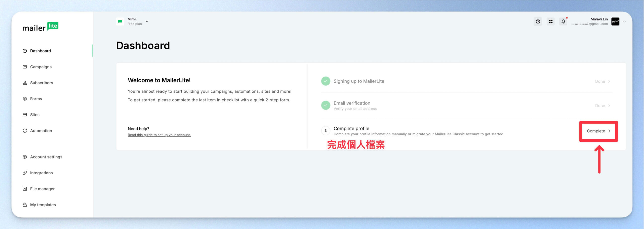The width and height of the screenshot is (644, 229).
Task: Click the Free plan label
Action: point(135,24)
